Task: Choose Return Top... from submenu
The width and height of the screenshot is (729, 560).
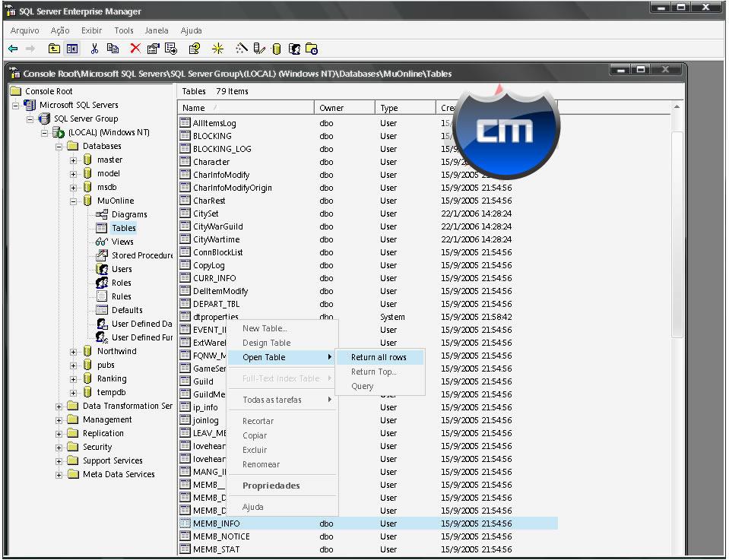Action: coord(379,372)
